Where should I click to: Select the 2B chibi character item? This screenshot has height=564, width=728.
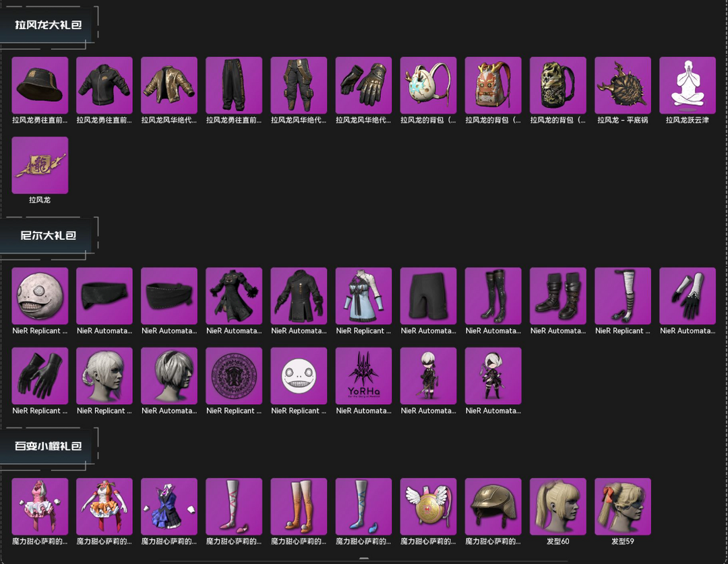point(493,376)
